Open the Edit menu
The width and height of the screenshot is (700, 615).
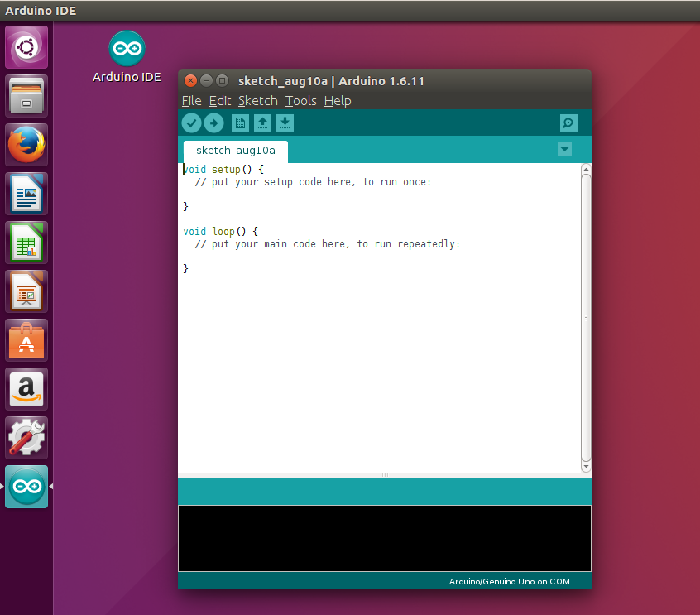coord(220,101)
